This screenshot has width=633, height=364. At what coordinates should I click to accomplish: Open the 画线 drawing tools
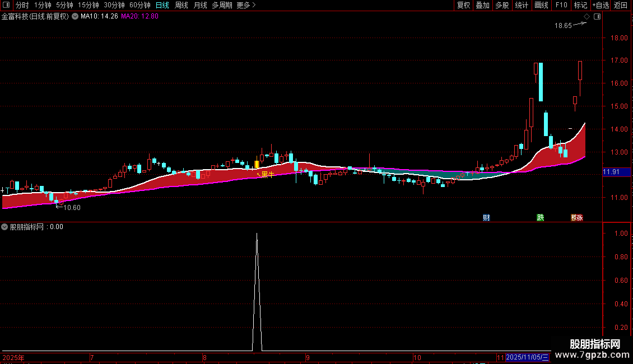[x=541, y=5]
